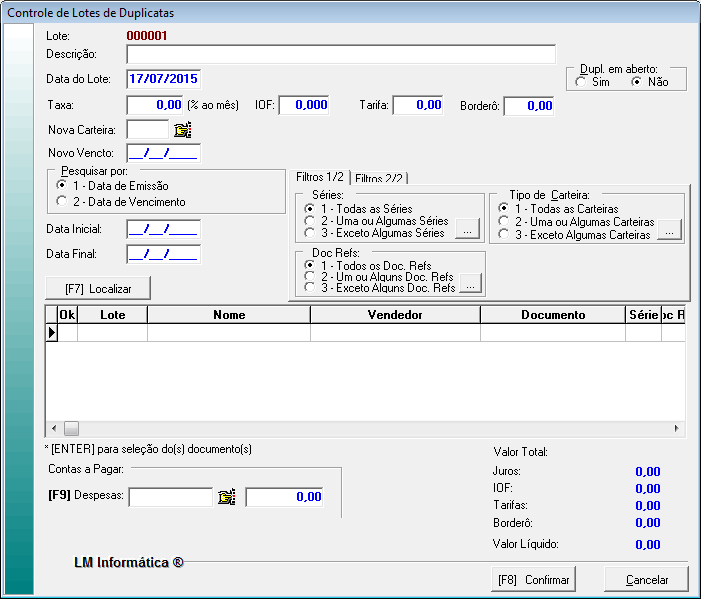Select '2 - Data de Vencimento' search option
This screenshot has height=599, width=701.
pyautogui.click(x=62, y=202)
